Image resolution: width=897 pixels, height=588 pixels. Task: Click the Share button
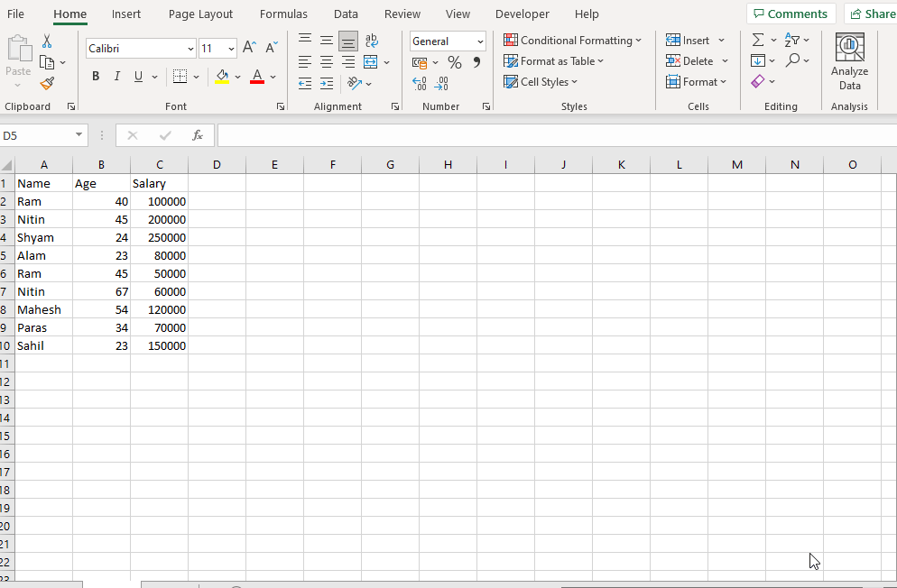pos(872,14)
